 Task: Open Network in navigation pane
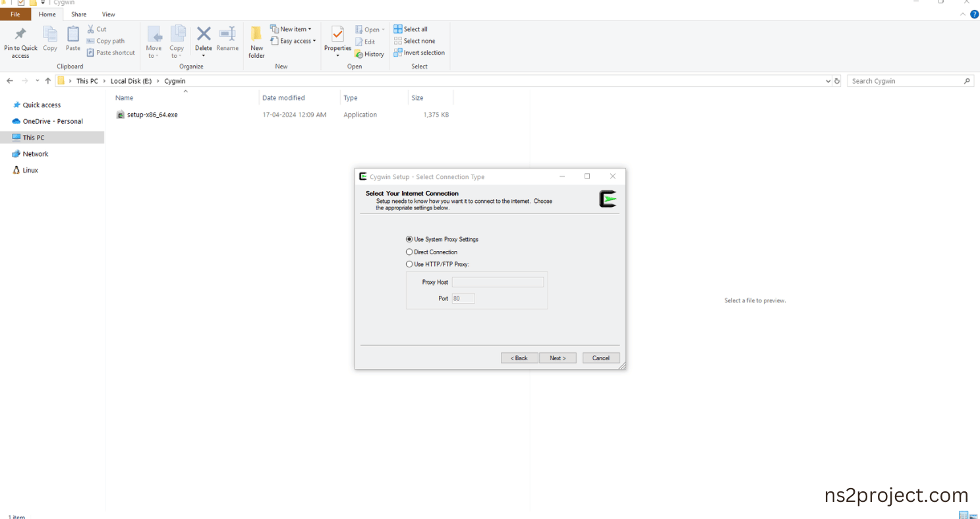[x=36, y=153]
